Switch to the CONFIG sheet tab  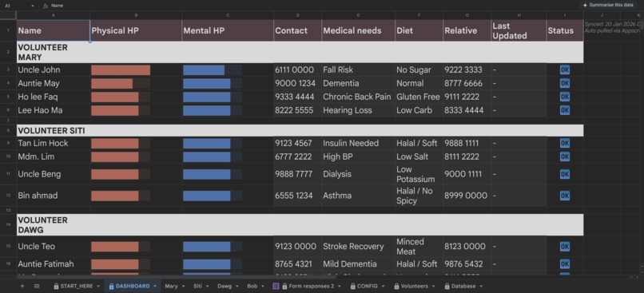(368, 286)
